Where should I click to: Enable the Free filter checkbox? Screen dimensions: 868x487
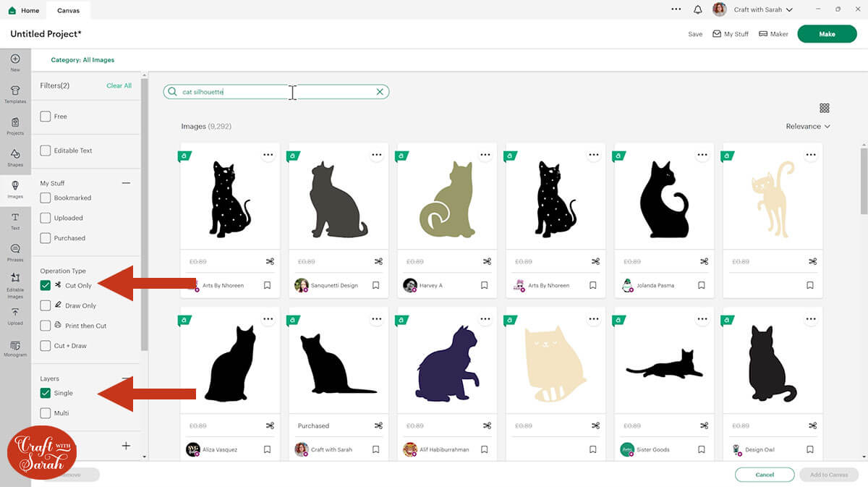coord(46,117)
